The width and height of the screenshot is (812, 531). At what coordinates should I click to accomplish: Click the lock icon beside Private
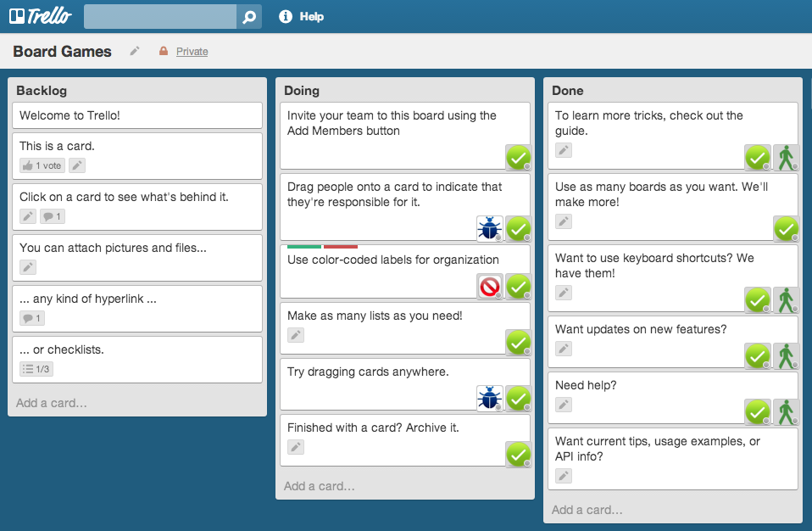(164, 52)
